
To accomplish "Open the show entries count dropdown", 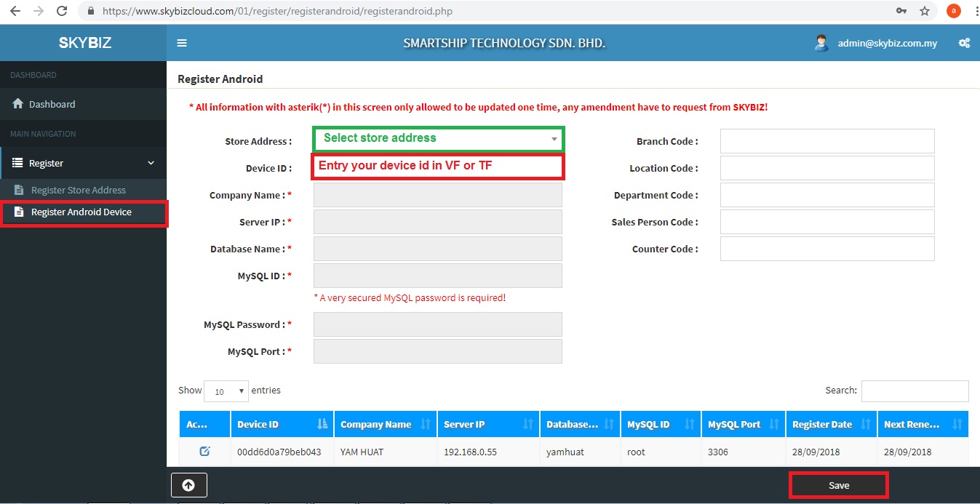I will tap(226, 391).
